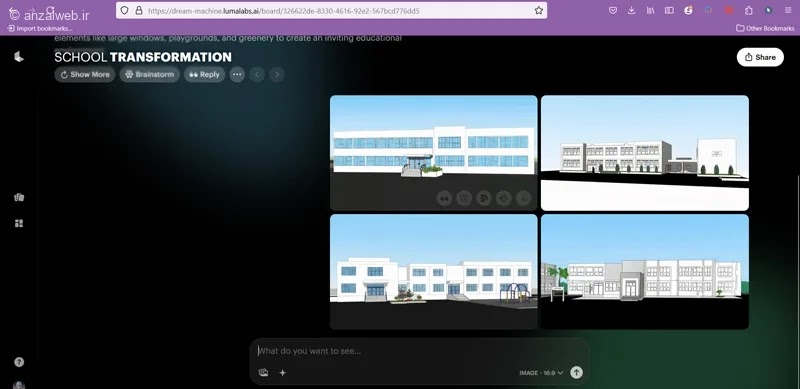Click the user avatar in sidebar
Screen dimensions: 800x389
click(19, 385)
